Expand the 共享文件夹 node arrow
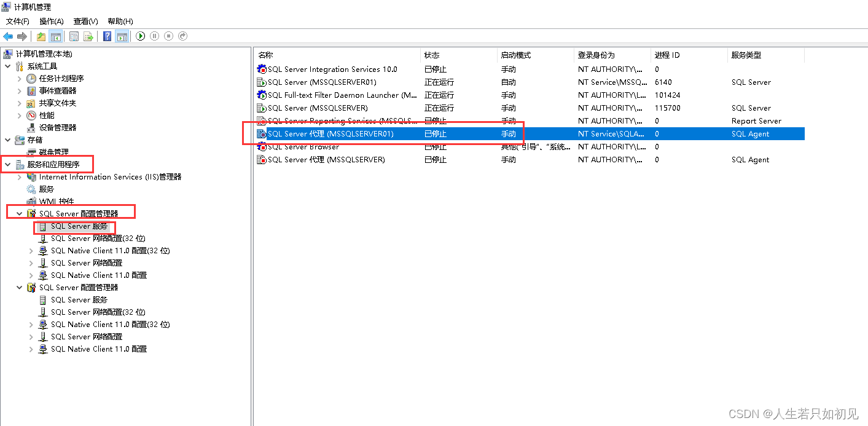The height and width of the screenshot is (426, 868). coord(20,103)
